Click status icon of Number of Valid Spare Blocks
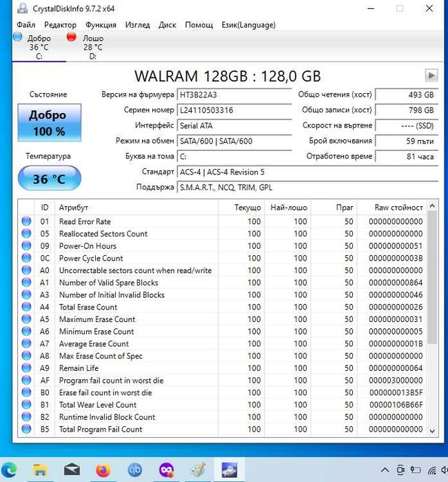The height and width of the screenshot is (482, 448). 26,283
